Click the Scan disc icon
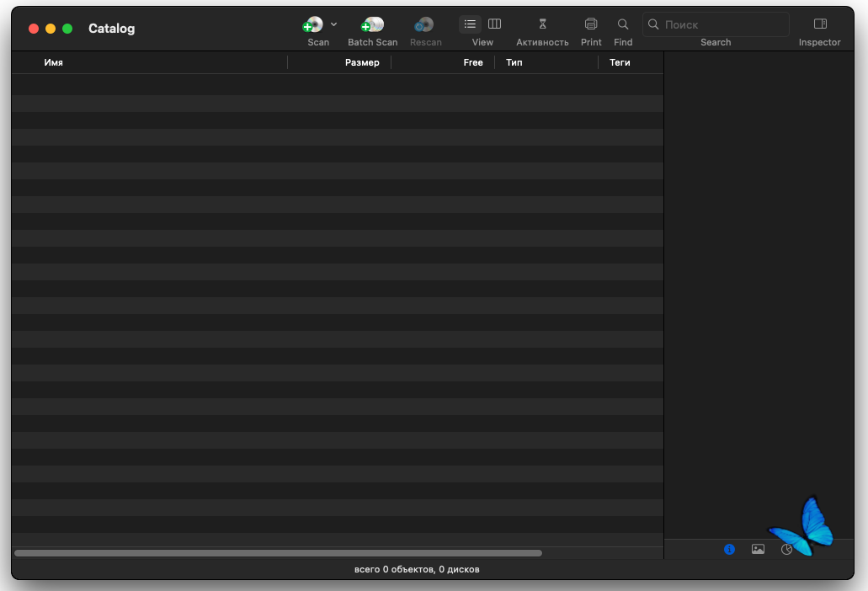Image resolution: width=868 pixels, height=591 pixels. (313, 25)
